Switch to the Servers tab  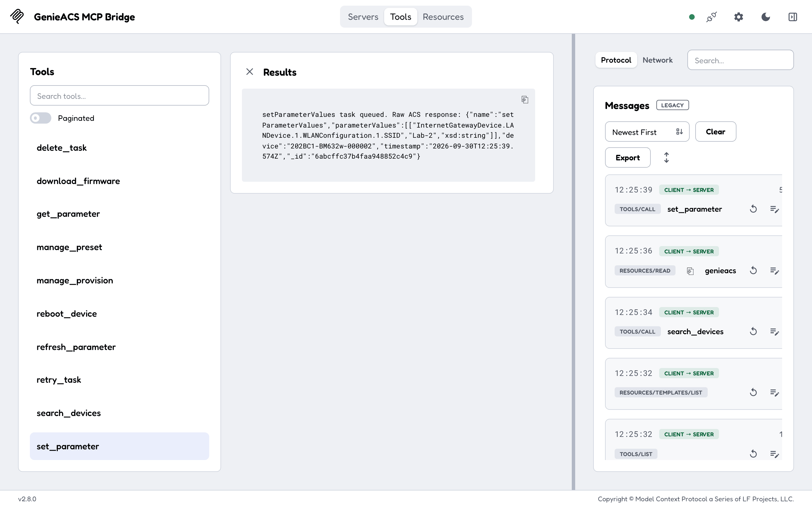(x=363, y=17)
